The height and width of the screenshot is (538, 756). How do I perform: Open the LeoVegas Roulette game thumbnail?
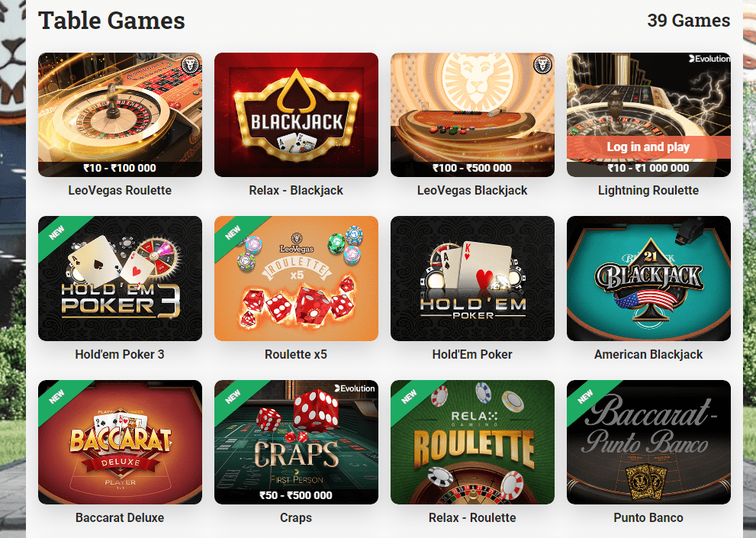click(120, 114)
